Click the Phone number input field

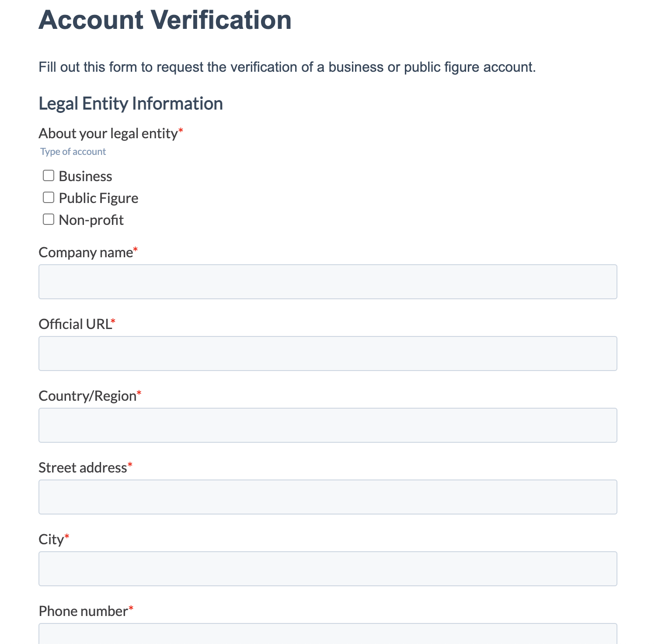(327, 634)
